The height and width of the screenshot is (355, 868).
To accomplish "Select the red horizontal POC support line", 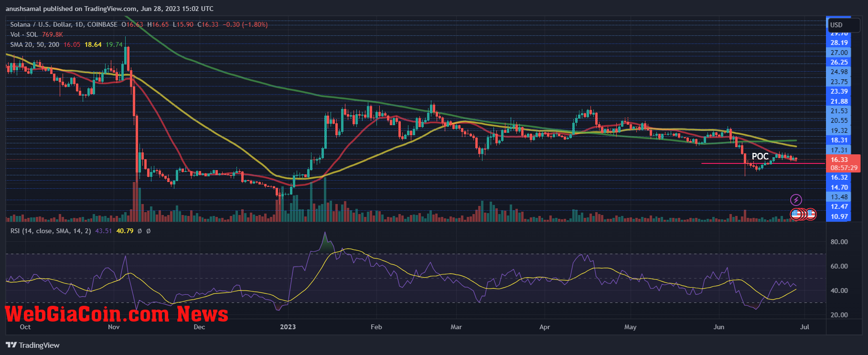I will (x=763, y=163).
